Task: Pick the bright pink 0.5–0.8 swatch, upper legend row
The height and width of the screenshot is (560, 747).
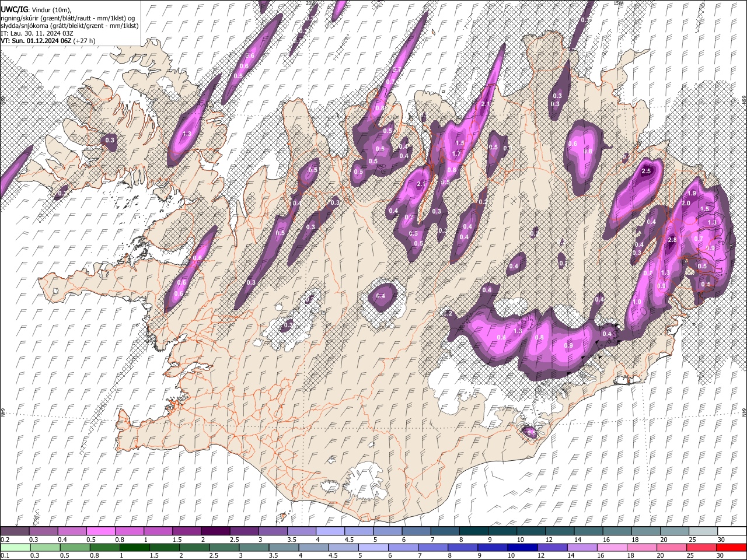Action: tap(100, 531)
